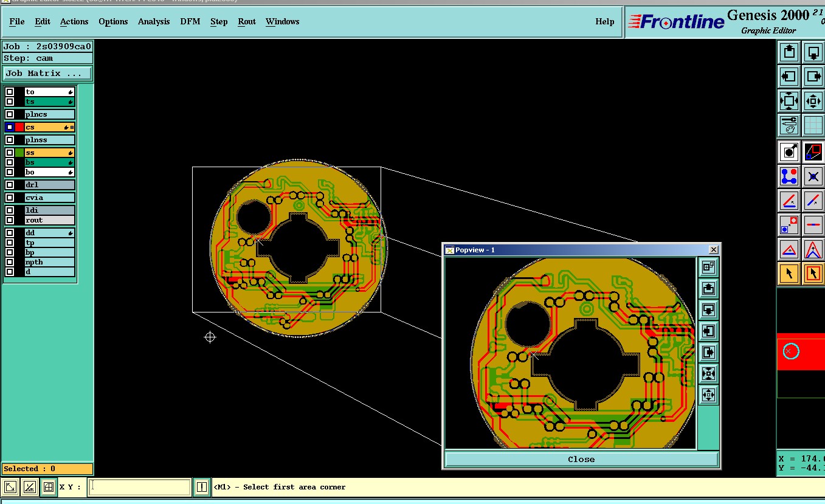Click the red color swatch of layer cs
825x504 pixels.
[19, 127]
